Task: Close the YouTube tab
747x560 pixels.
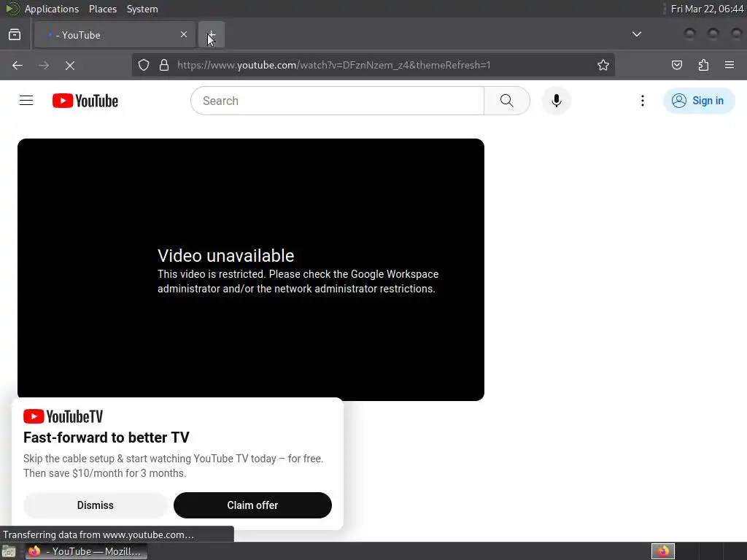Action: (x=184, y=34)
